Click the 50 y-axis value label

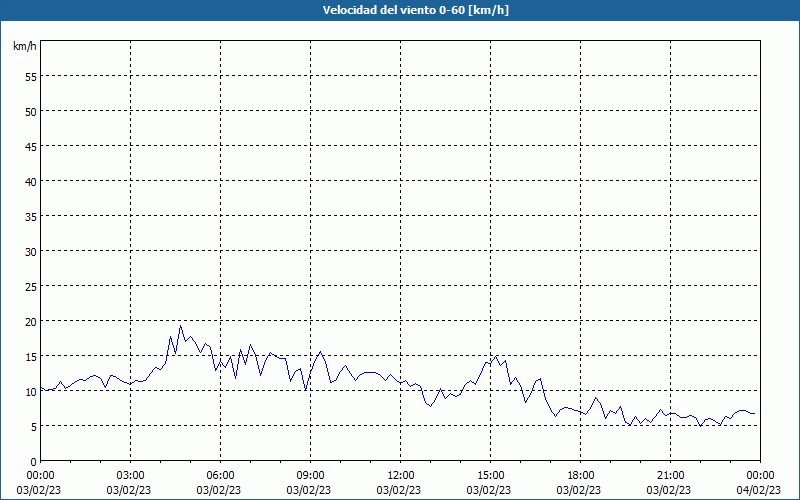click(x=31, y=112)
